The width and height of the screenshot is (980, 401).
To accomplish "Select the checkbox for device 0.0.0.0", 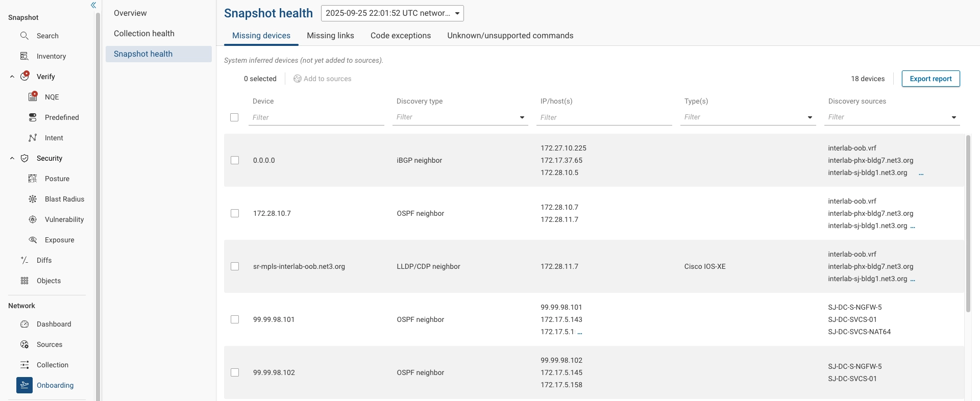I will [235, 160].
